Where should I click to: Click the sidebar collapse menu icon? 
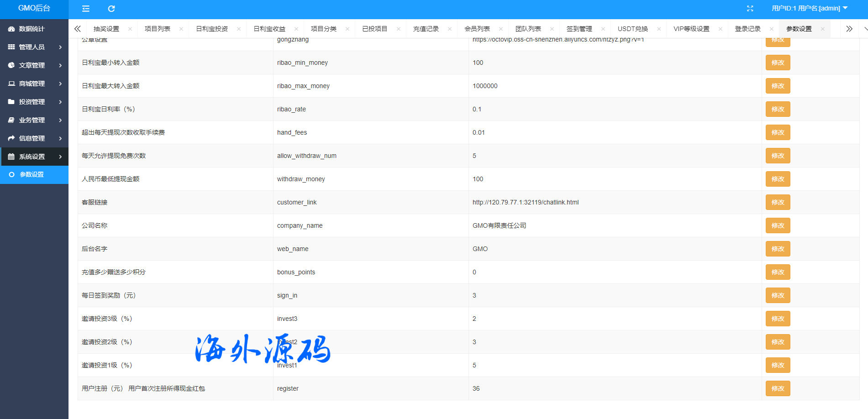point(85,9)
